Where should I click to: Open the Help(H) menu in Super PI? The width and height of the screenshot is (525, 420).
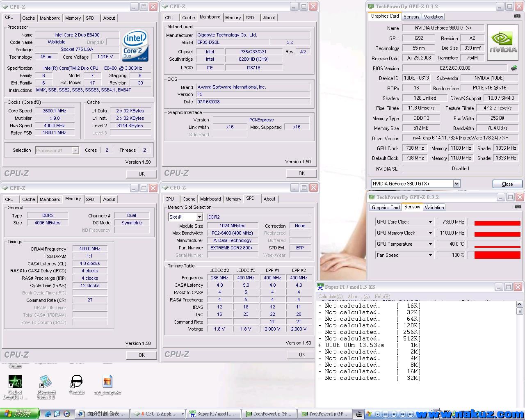(382, 297)
